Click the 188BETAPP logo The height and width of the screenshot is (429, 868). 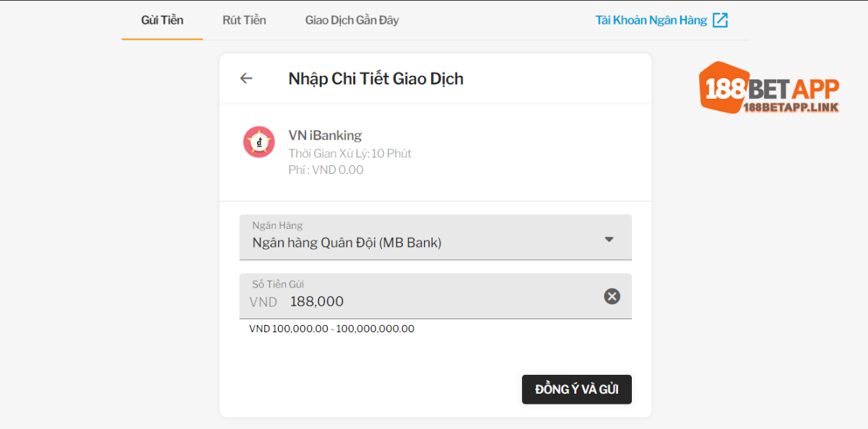[x=769, y=88]
